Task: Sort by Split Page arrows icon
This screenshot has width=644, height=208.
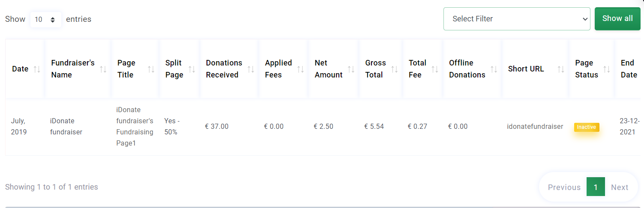Action: pyautogui.click(x=192, y=69)
